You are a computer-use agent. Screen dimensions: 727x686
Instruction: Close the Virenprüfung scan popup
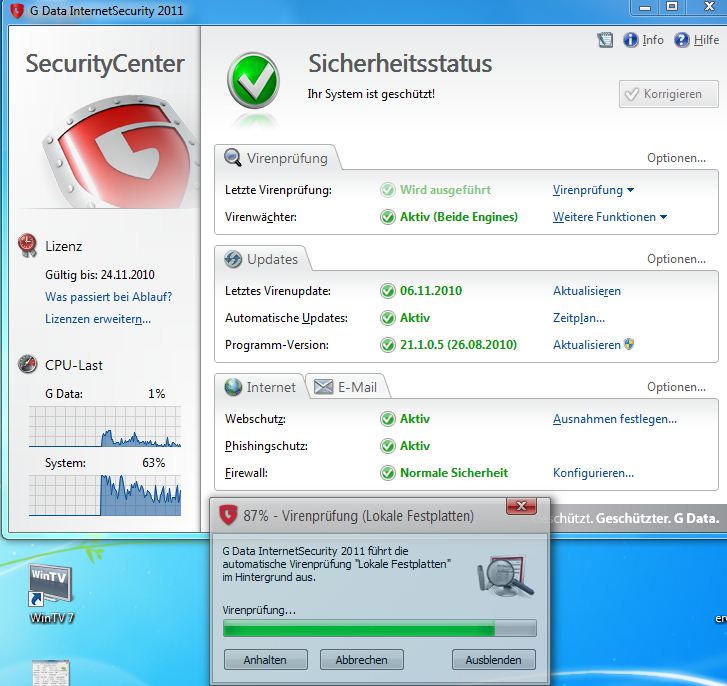521,506
